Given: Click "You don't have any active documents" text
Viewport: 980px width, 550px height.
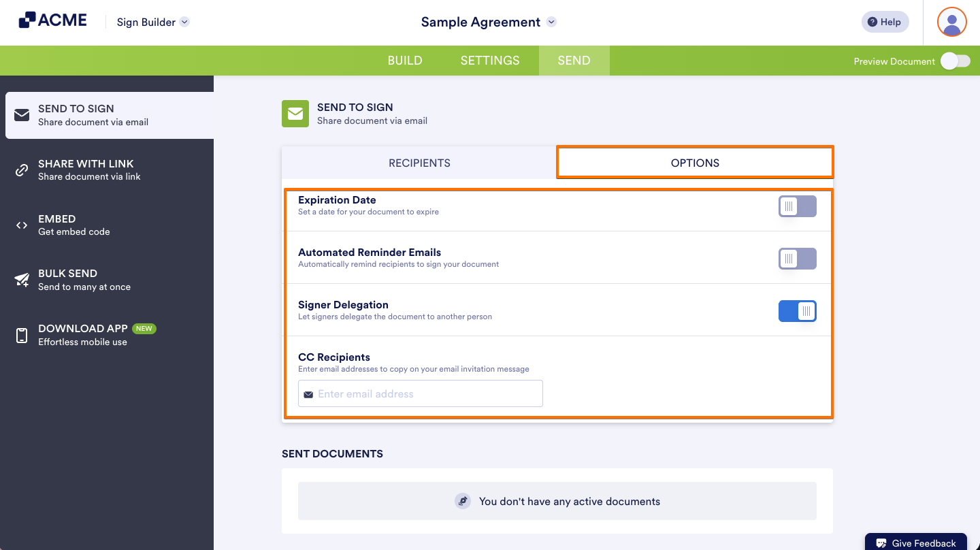Looking at the screenshot, I should click(x=570, y=501).
